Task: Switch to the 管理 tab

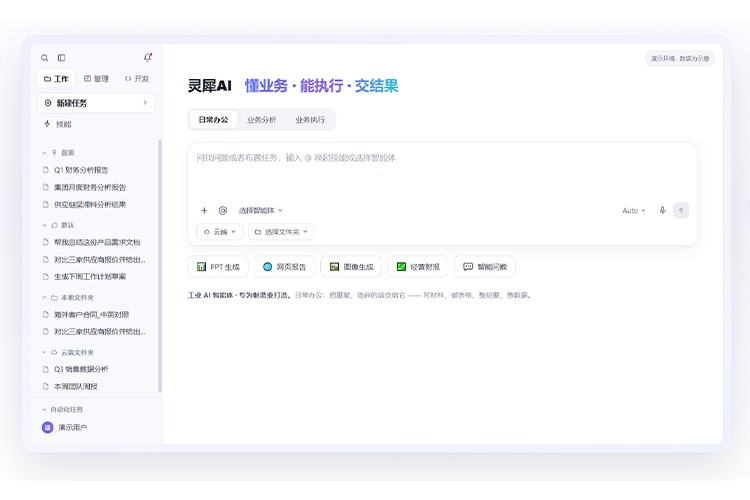Action: click(96, 78)
